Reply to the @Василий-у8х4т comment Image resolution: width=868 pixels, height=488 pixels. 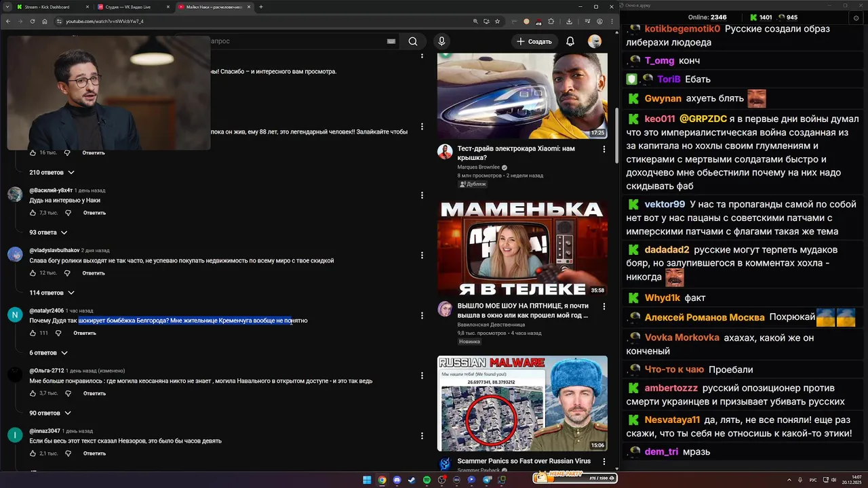pos(94,213)
